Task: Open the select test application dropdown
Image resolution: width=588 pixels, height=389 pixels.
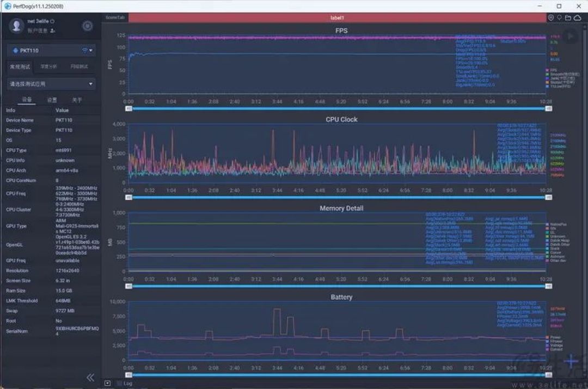Action: coord(52,84)
